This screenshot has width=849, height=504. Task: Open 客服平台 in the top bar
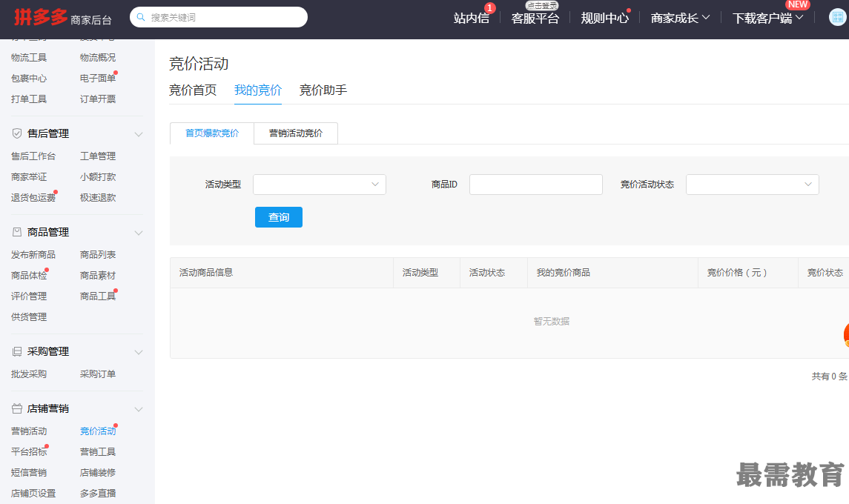click(x=535, y=18)
